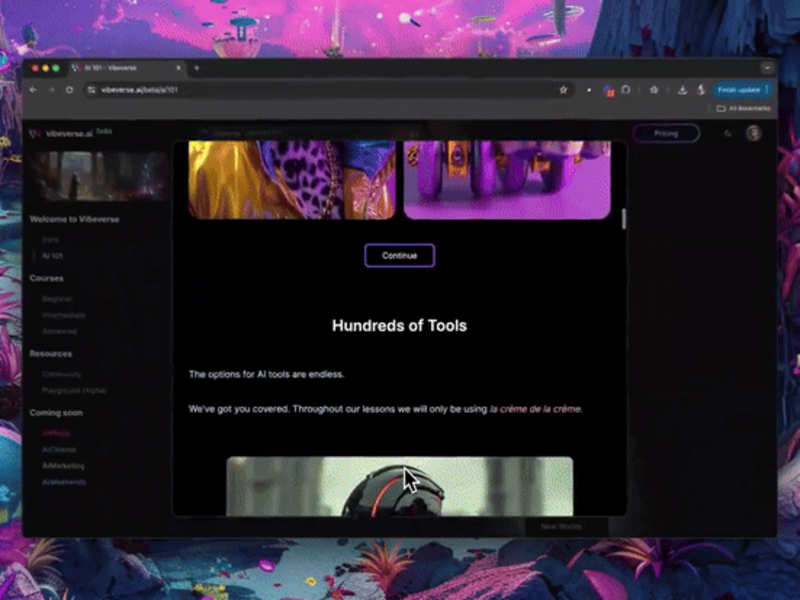This screenshot has width=800, height=600.
Task: Click the la crème de la crème text
Action: pyautogui.click(x=535, y=409)
